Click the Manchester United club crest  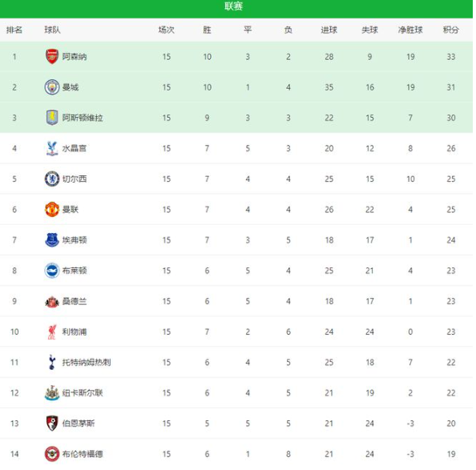click(52, 210)
